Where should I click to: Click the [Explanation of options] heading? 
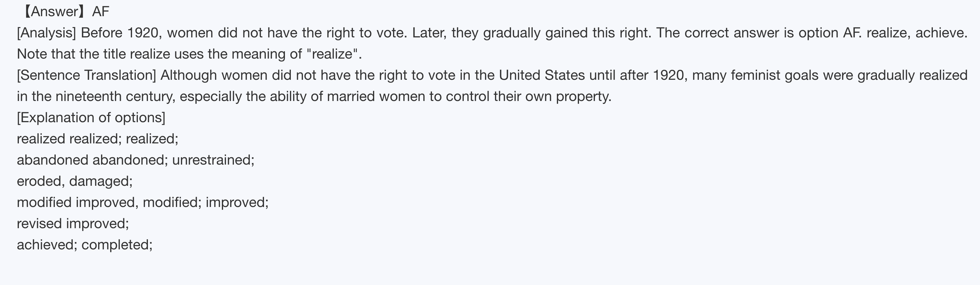coord(91,118)
